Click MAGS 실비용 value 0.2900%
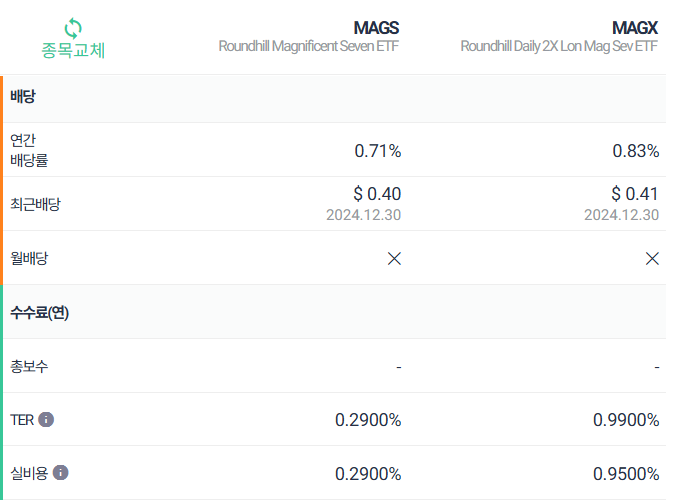Image resolution: width=682 pixels, height=500 pixels. 368,474
